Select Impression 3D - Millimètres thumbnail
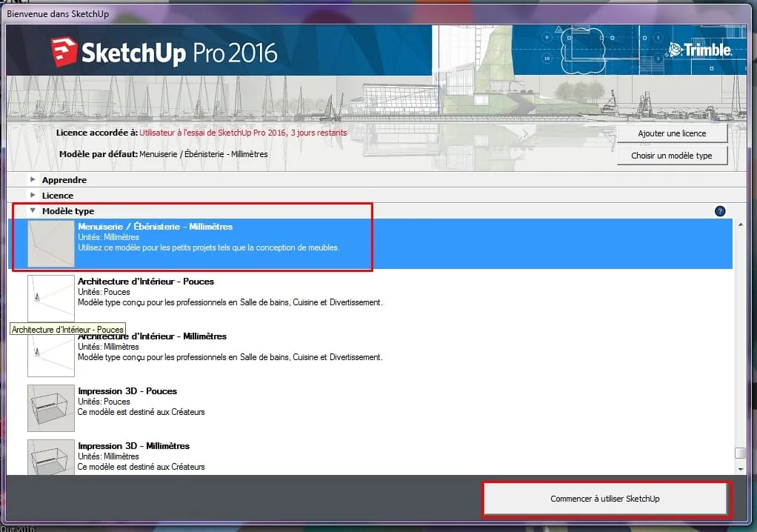757x532 pixels. [x=51, y=457]
